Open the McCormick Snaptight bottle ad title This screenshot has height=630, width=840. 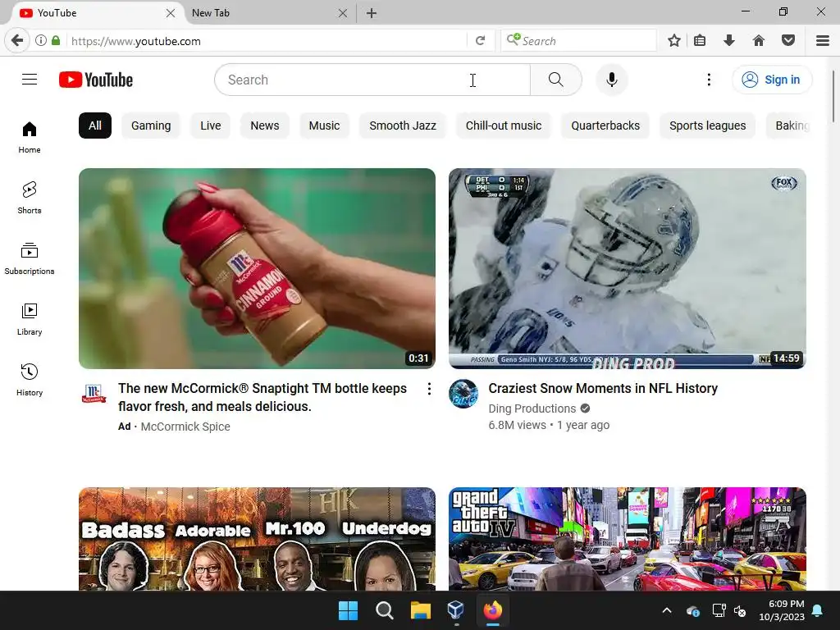click(x=262, y=398)
